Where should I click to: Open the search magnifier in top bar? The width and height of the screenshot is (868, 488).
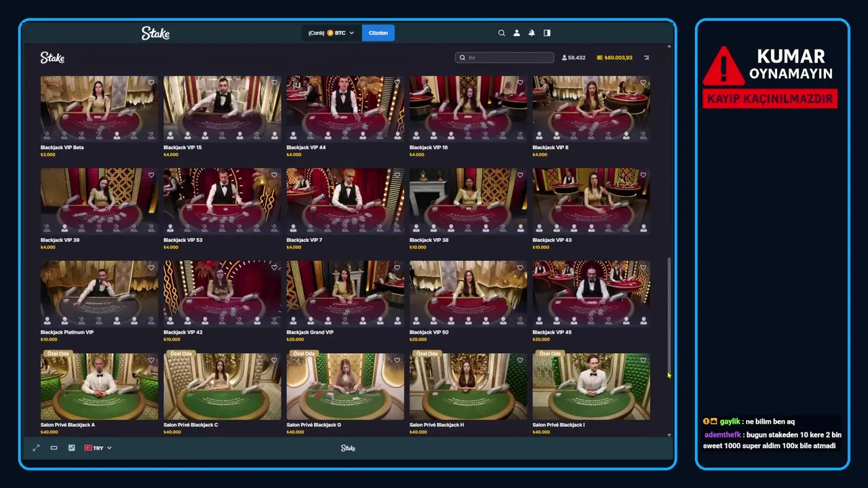click(x=502, y=33)
